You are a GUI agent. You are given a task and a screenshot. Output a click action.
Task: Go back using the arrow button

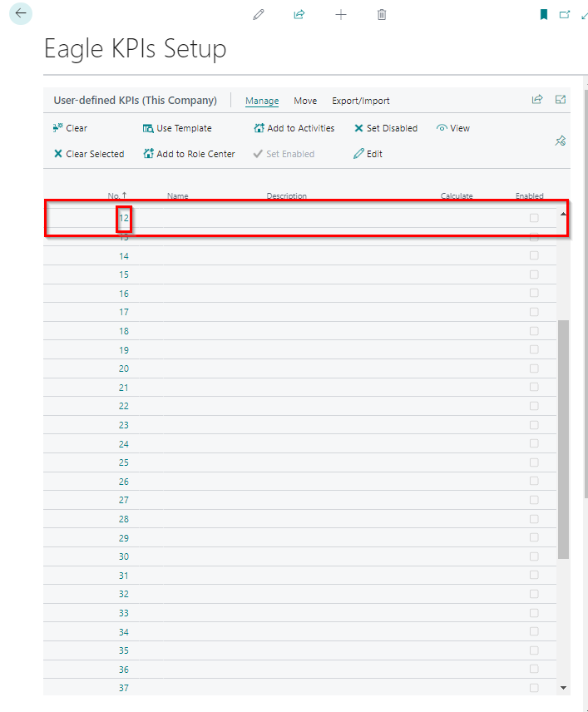[21, 13]
